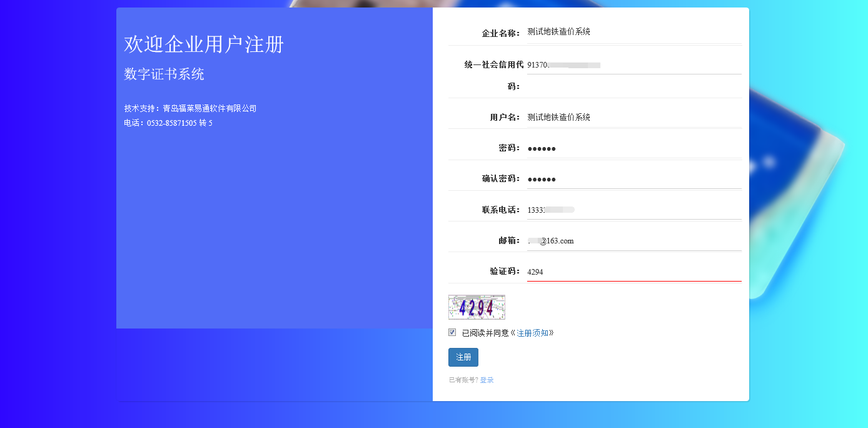Select the 邮箱 email input field
The width and height of the screenshot is (868, 428).
[x=633, y=241]
